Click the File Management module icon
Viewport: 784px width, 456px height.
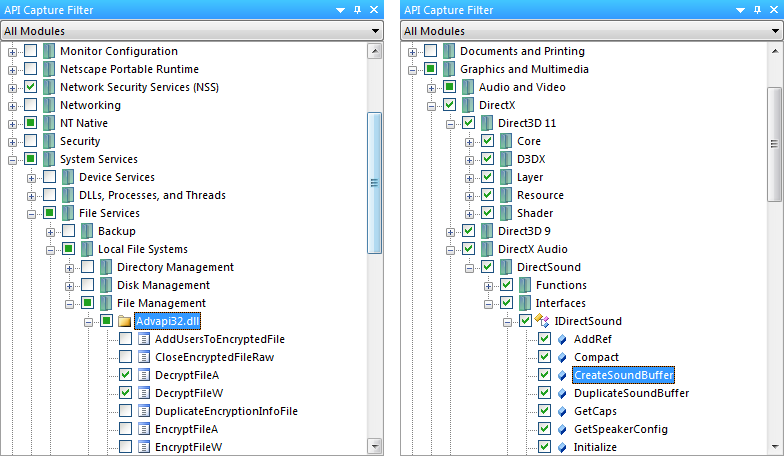[106, 303]
